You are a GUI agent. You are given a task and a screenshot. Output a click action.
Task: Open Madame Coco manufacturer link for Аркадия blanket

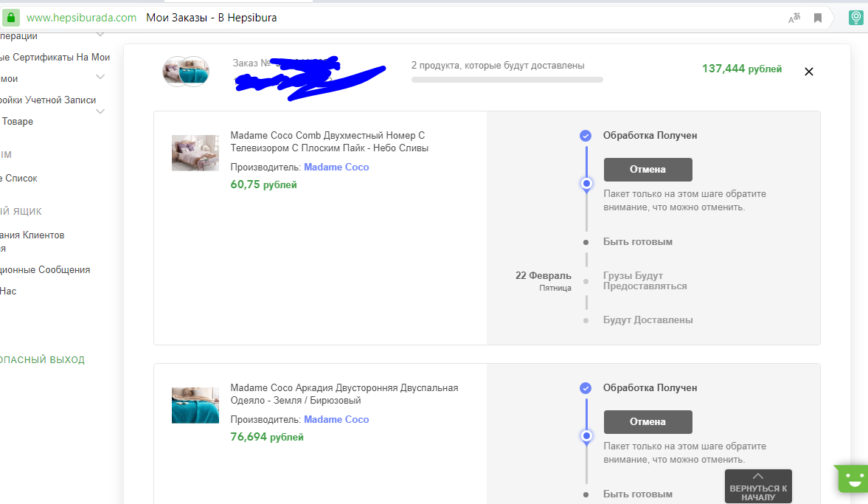(336, 420)
